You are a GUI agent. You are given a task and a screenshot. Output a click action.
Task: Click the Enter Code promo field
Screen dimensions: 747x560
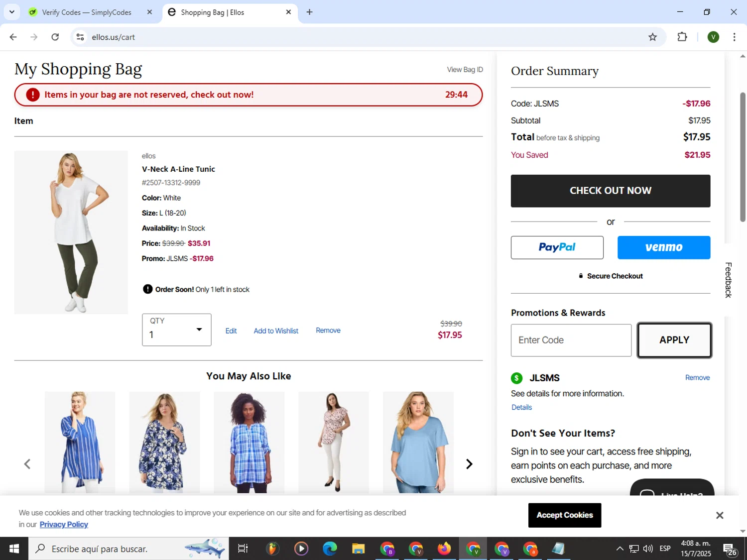pos(571,340)
